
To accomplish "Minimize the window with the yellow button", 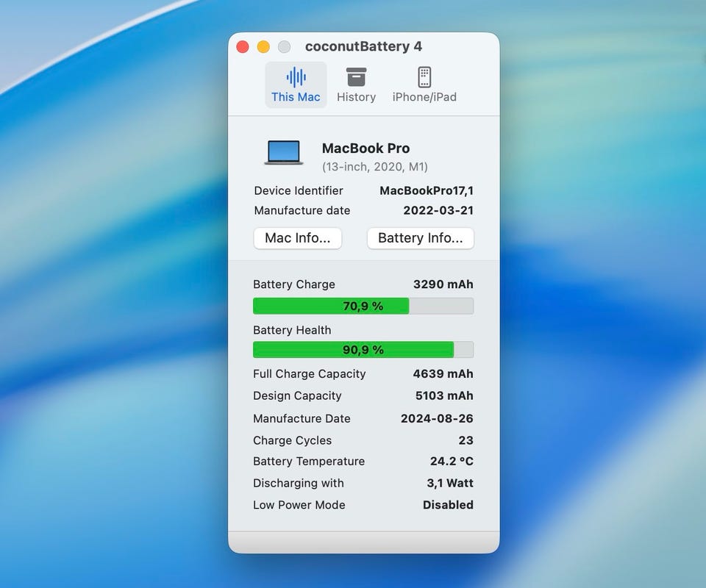I will coord(263,47).
